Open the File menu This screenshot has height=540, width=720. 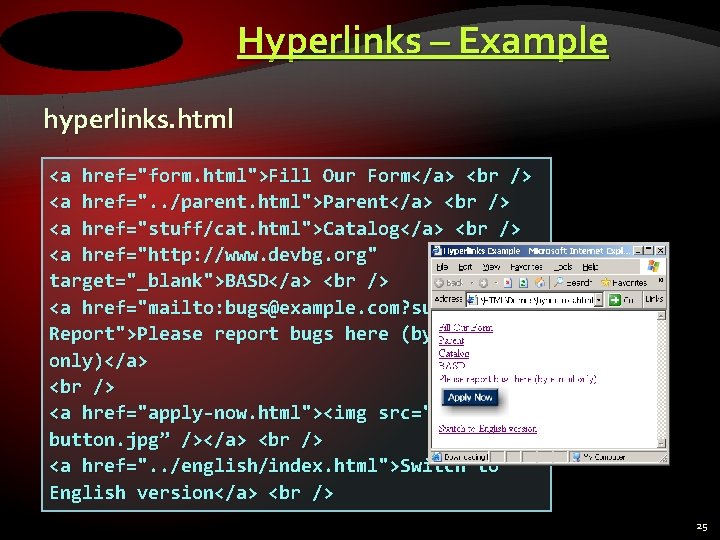442,267
